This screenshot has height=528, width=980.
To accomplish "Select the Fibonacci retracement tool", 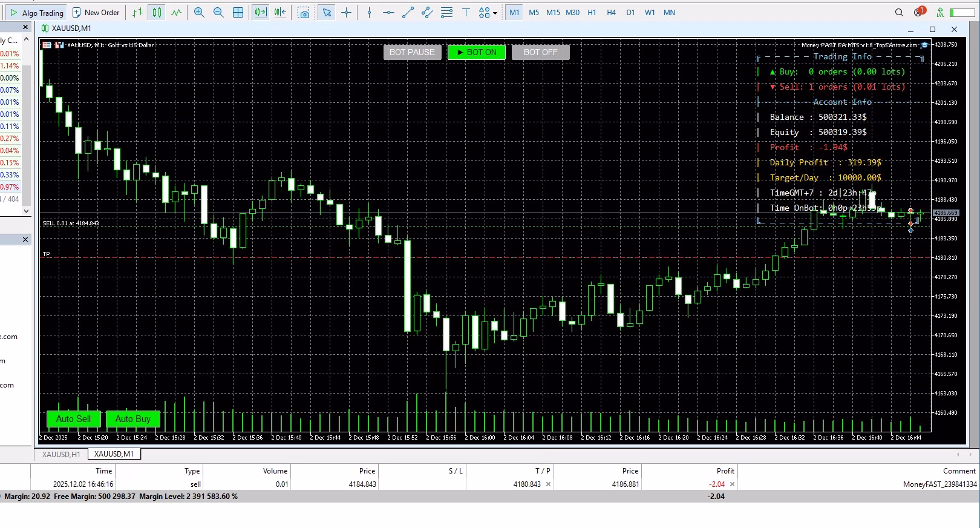I will coord(446,13).
